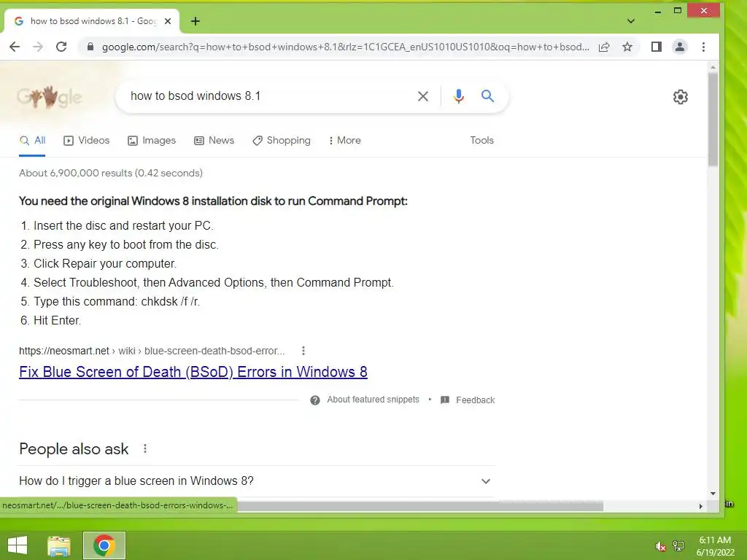Open Chrome's three-dot menu
The height and width of the screenshot is (560, 747).
[x=704, y=47]
